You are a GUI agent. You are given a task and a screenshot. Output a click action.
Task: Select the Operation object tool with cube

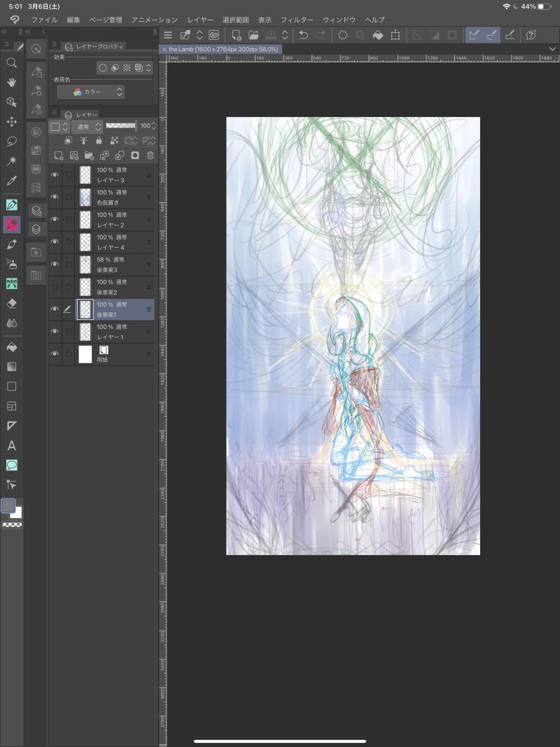click(x=11, y=102)
